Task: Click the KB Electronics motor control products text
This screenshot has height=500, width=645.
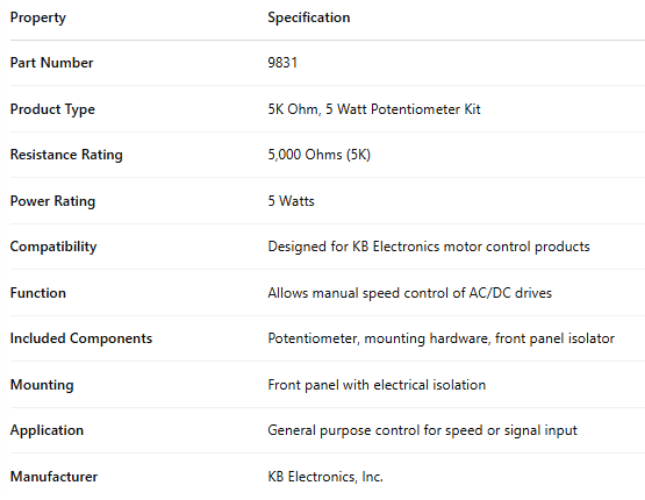Action: coord(428,247)
